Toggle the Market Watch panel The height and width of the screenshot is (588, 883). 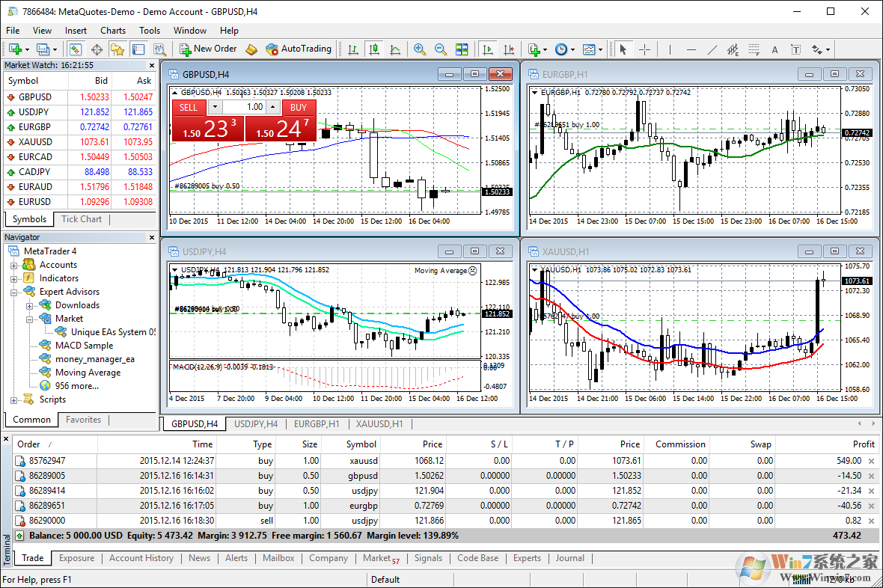click(x=76, y=49)
